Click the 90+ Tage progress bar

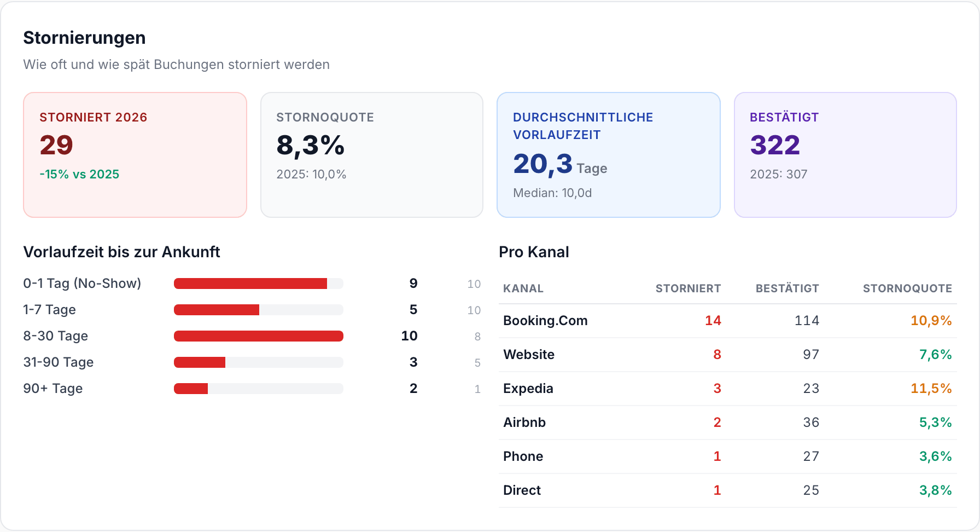[x=259, y=389]
